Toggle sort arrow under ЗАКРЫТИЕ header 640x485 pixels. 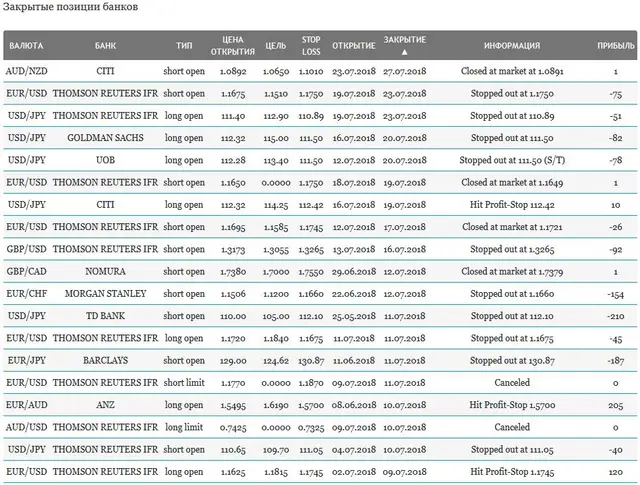click(404, 52)
